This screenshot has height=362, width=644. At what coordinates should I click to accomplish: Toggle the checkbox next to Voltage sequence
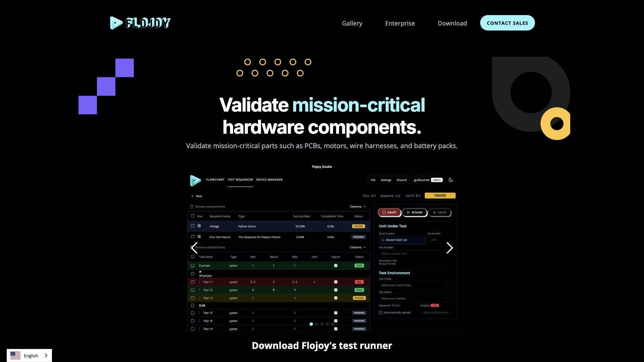coord(193,226)
